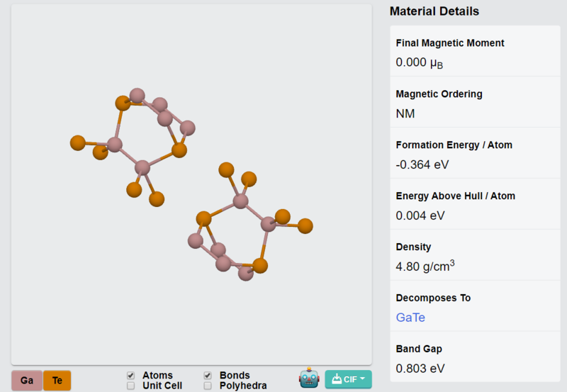The height and width of the screenshot is (392, 567).
Task: Click the Density value 4.80 g/cm3
Action: 425,266
